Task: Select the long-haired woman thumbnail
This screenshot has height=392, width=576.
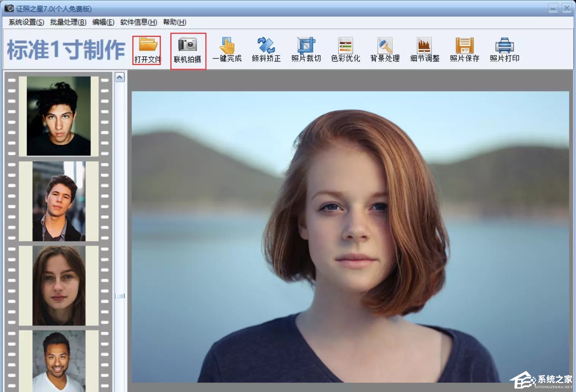Action: (59, 285)
